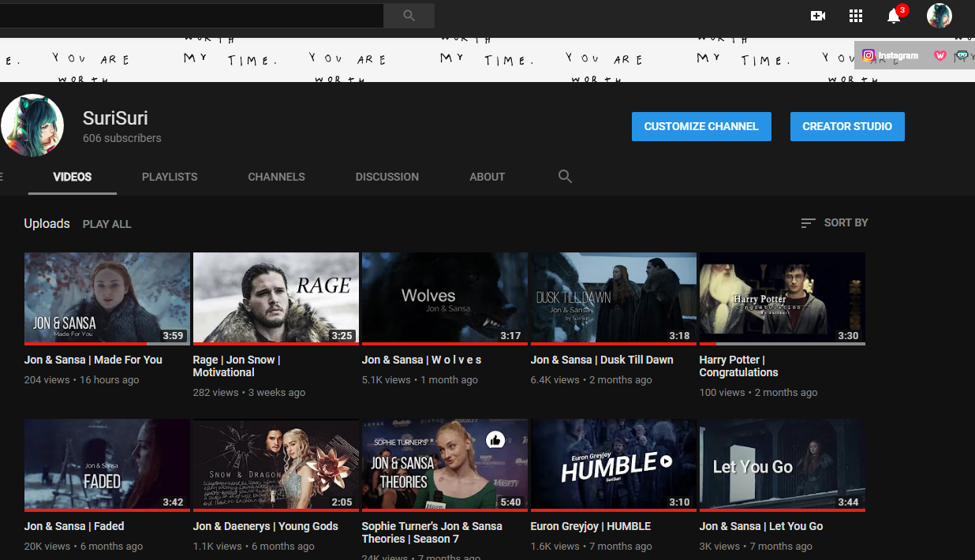The height and width of the screenshot is (560, 975).
Task: Open CREATOR STUDIO
Action: (x=847, y=126)
